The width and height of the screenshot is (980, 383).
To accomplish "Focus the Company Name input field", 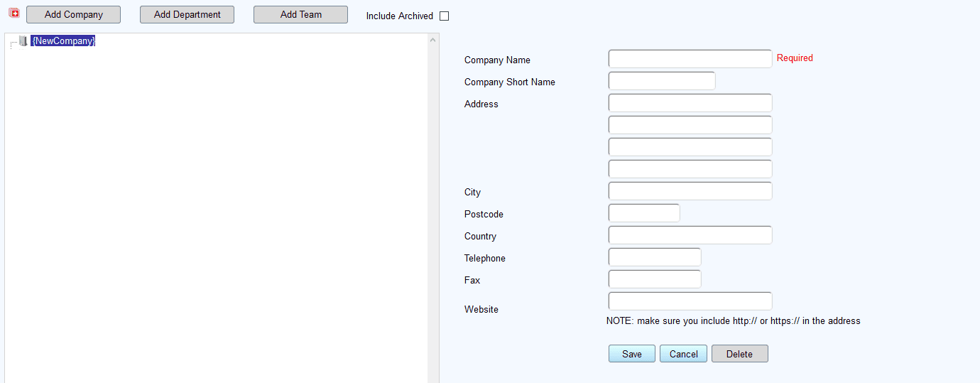I will pyautogui.click(x=690, y=59).
